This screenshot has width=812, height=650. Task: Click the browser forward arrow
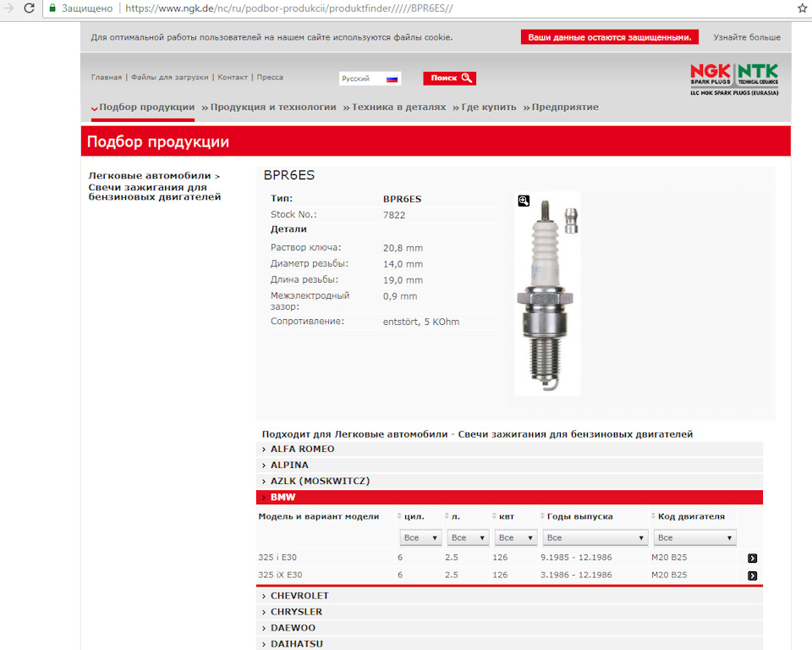click(8, 8)
